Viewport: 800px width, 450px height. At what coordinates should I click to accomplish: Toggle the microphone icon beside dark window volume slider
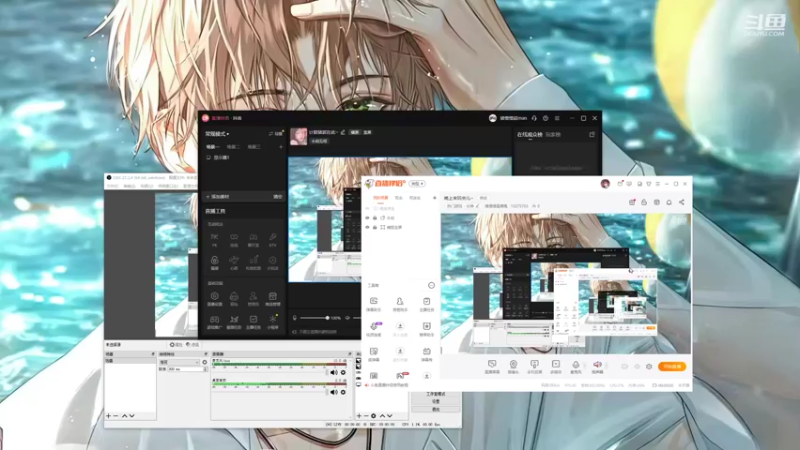tap(294, 318)
